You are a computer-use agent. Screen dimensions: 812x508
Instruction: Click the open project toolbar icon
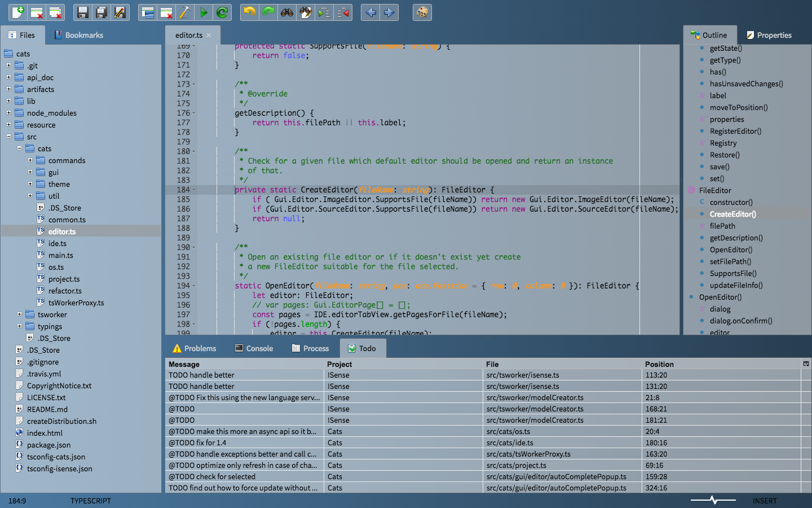(148, 12)
